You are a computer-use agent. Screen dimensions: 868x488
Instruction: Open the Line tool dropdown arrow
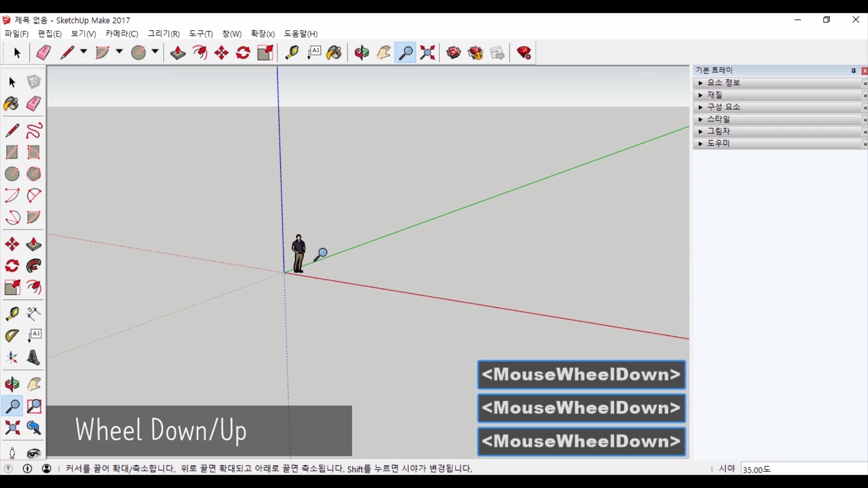click(x=84, y=52)
